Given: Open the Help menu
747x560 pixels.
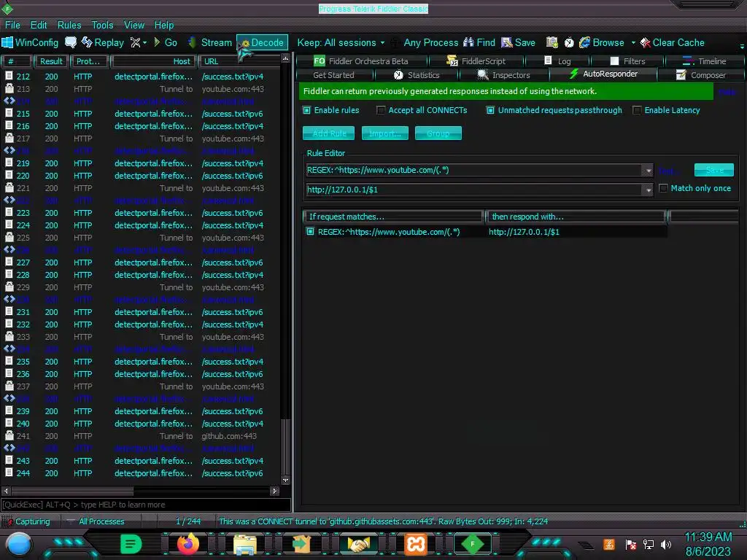Looking at the screenshot, I should tap(164, 26).
